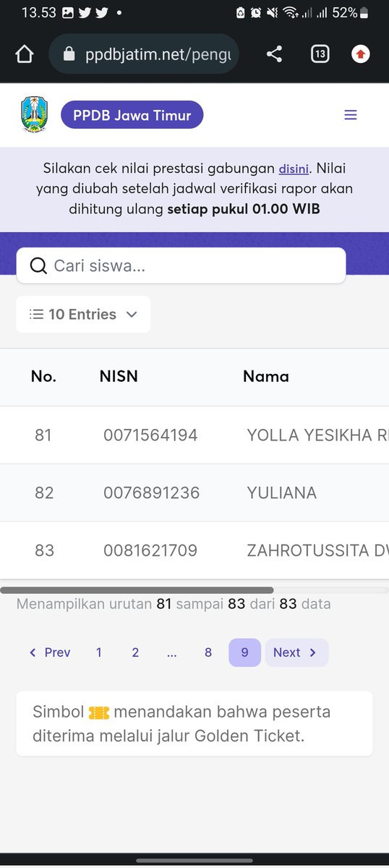Image resolution: width=389 pixels, height=868 pixels.
Task: Go to page 1 of results
Action: 99,652
